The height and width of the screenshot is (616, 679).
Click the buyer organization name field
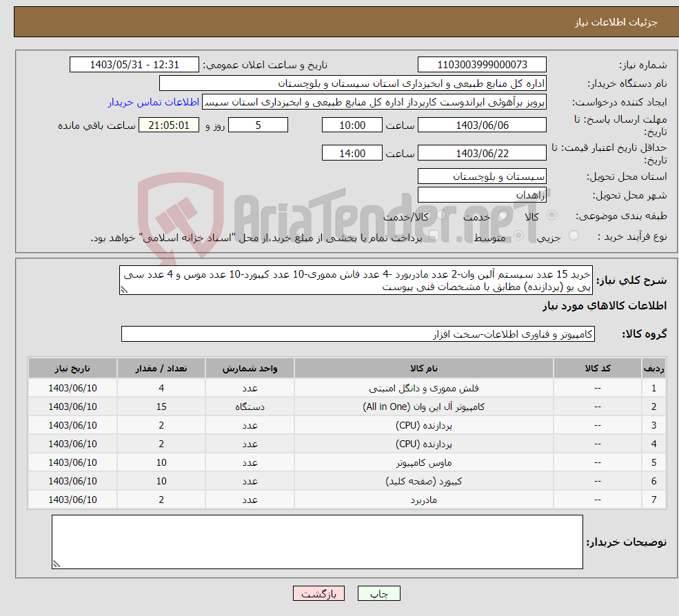pyautogui.click(x=352, y=83)
